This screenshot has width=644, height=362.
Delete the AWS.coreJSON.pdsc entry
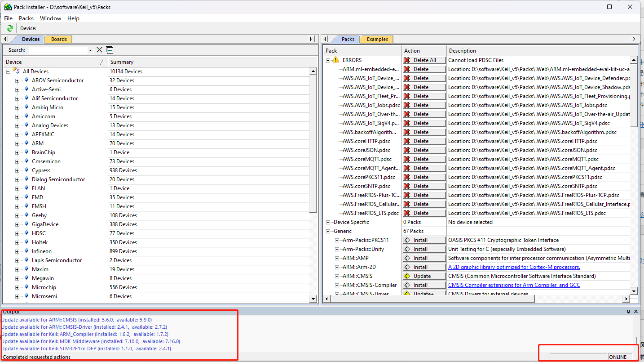tap(424, 150)
